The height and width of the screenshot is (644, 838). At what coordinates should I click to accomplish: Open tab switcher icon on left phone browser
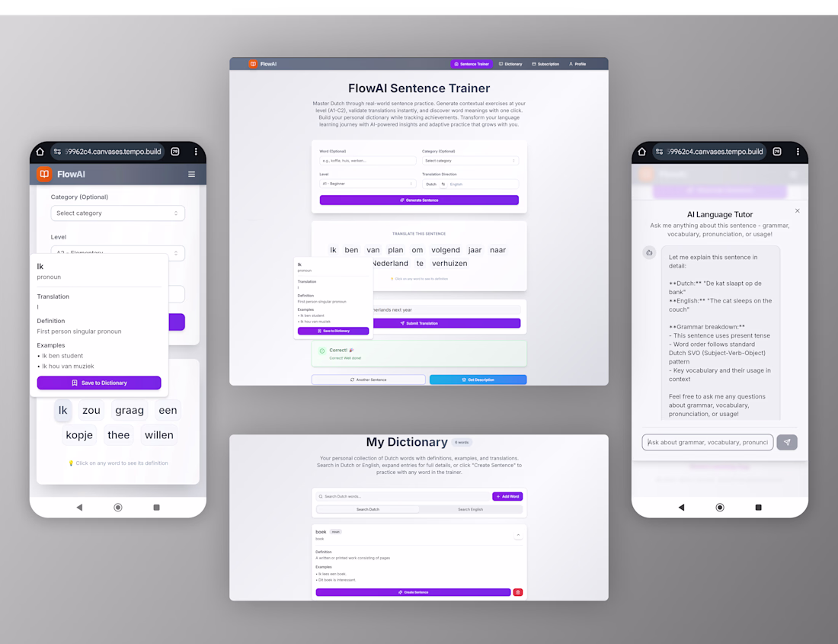[x=174, y=152]
